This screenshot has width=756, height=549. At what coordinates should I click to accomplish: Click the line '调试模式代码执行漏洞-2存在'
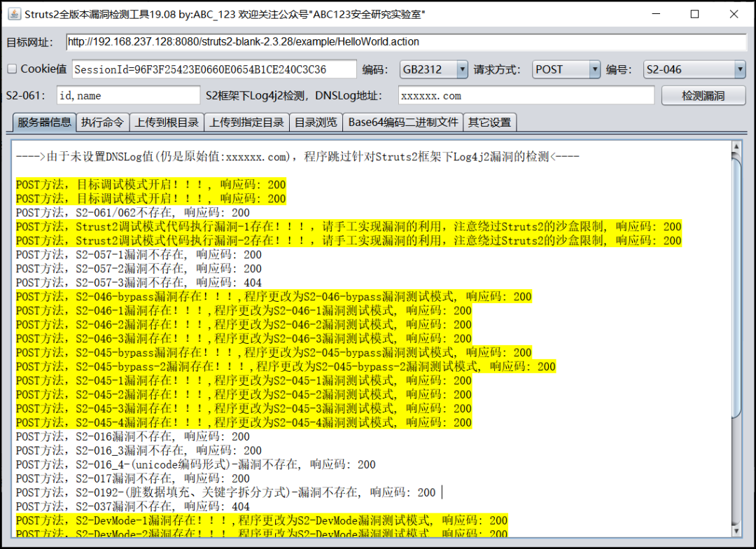click(x=349, y=241)
